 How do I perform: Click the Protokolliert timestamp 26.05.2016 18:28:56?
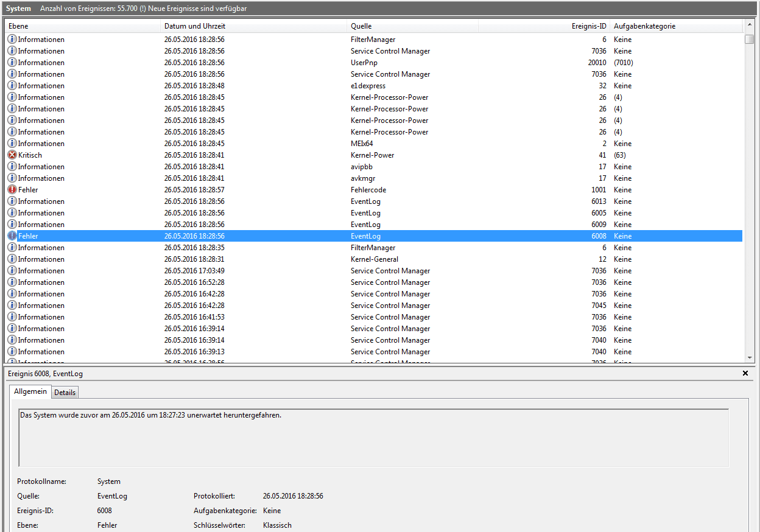click(293, 496)
